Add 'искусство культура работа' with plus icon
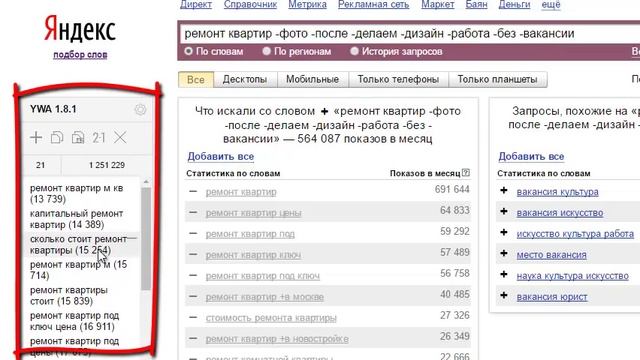640x360 pixels. [504, 232]
